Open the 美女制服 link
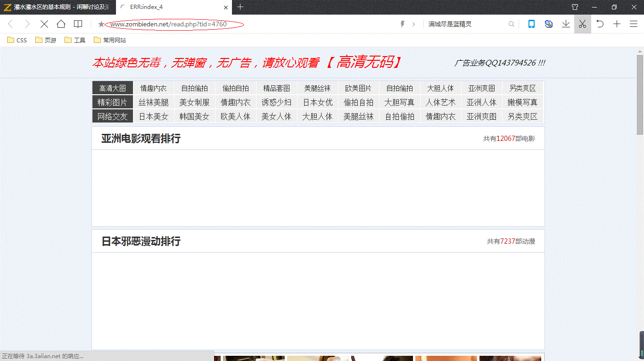Image resolution: width=644 pixels, height=361 pixels. tap(194, 102)
